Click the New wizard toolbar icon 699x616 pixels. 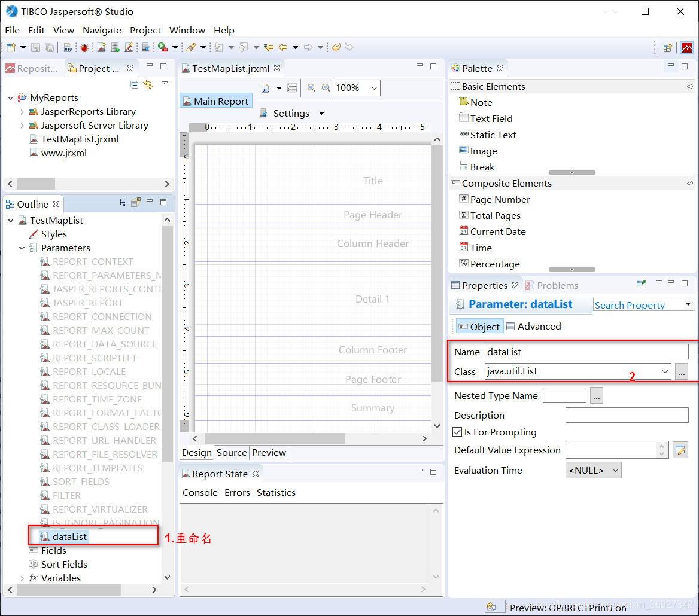[x=11, y=47]
